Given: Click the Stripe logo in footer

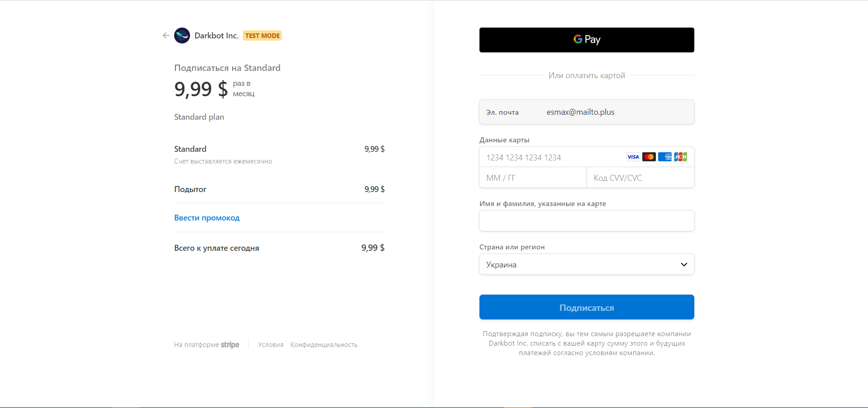Looking at the screenshot, I should [230, 345].
